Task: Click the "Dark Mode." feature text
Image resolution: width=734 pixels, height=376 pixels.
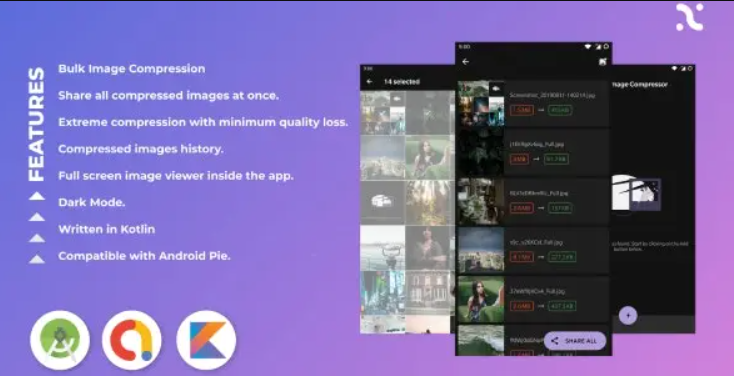Action: 92,203
